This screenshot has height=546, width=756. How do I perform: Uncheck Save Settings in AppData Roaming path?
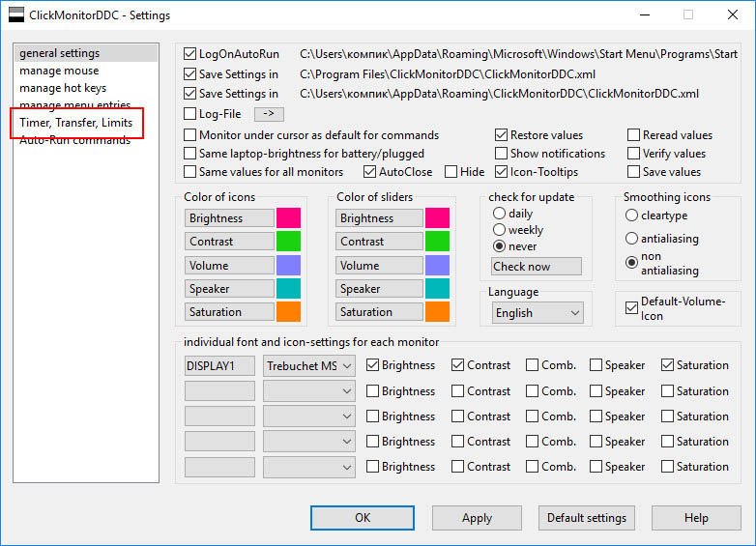tap(189, 94)
